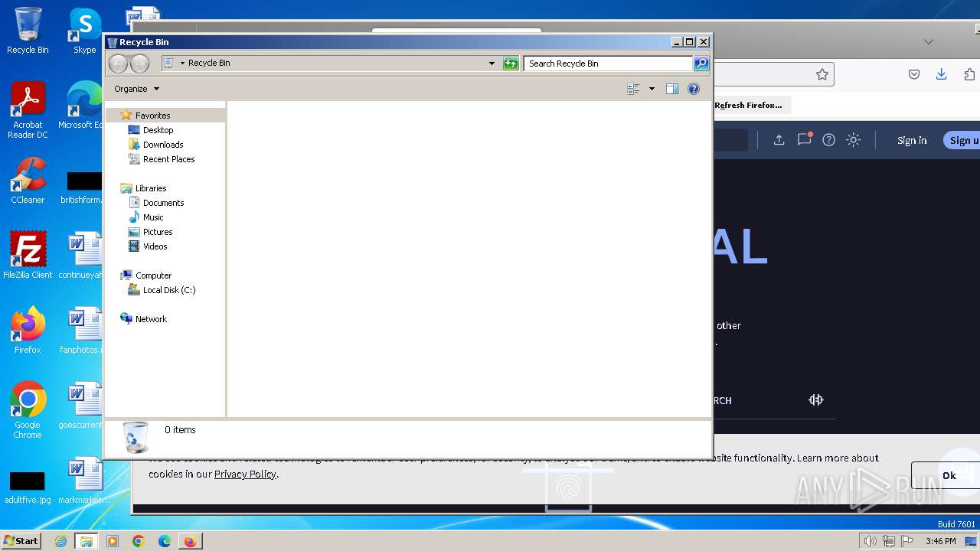Open Music library

(153, 217)
